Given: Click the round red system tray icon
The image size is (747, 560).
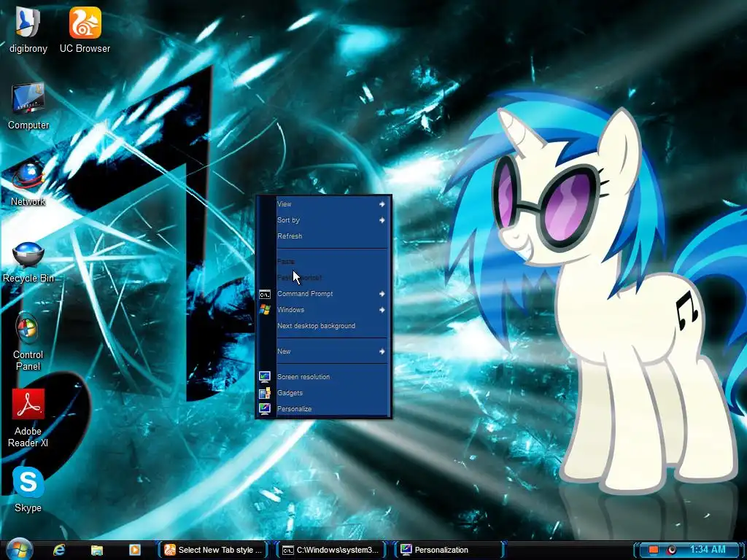Looking at the screenshot, I should (x=672, y=550).
